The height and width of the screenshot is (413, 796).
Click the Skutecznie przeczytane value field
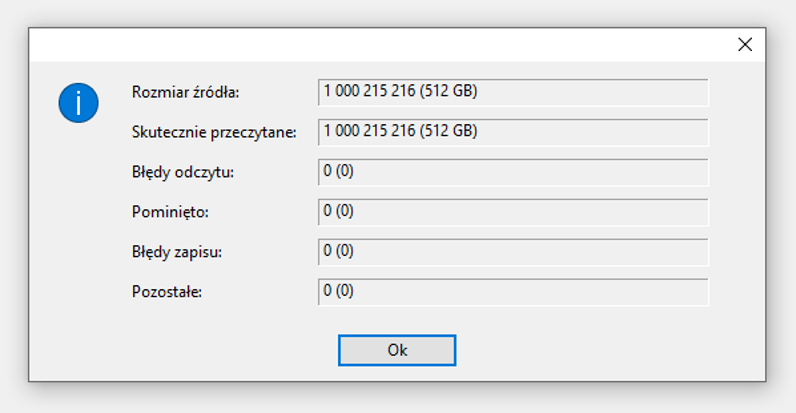tap(513, 132)
